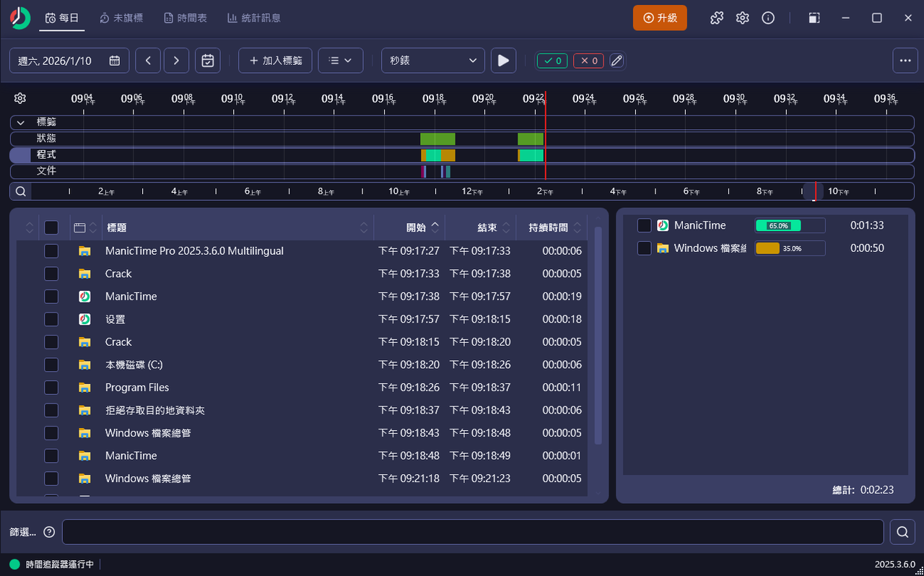This screenshot has width=924, height=576.
Task: Click ManicTime icon in 设置 row
Action: click(x=84, y=319)
